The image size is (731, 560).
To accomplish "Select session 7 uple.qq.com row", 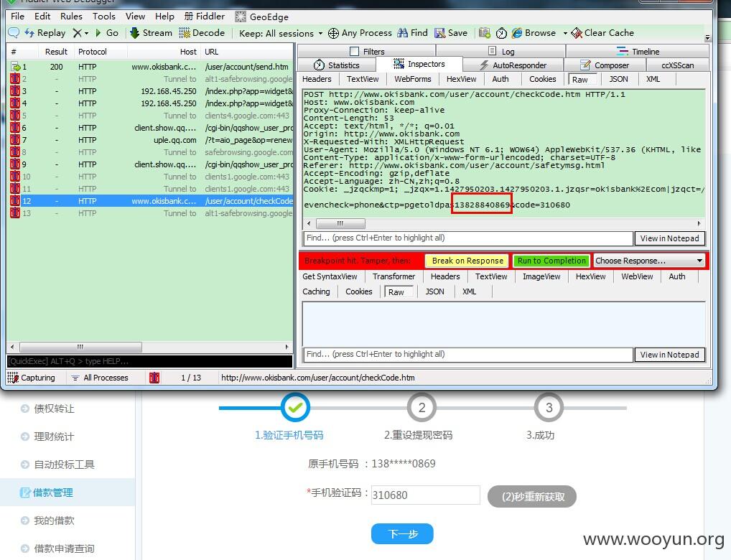I will click(150, 140).
